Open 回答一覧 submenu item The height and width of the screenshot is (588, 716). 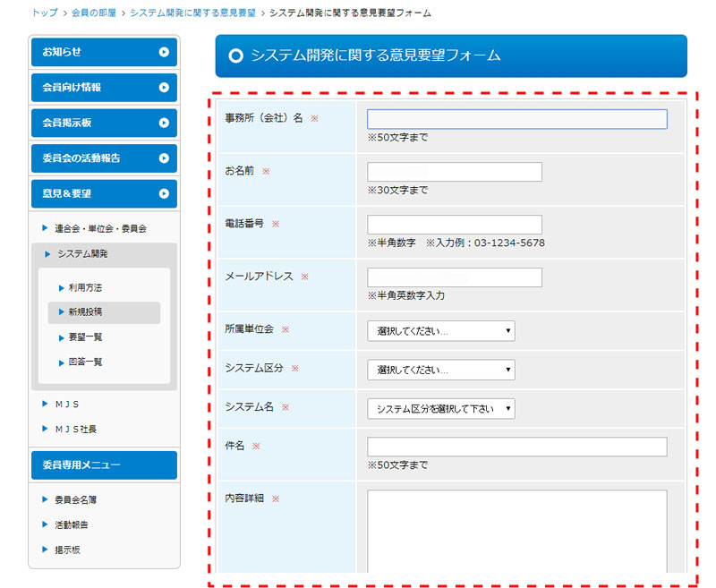[85, 362]
